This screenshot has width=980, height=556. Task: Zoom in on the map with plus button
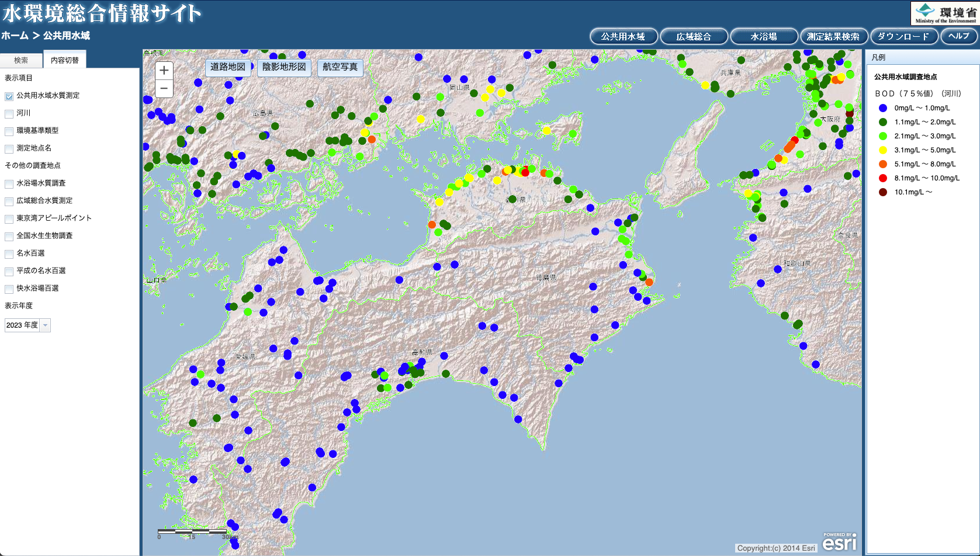164,71
